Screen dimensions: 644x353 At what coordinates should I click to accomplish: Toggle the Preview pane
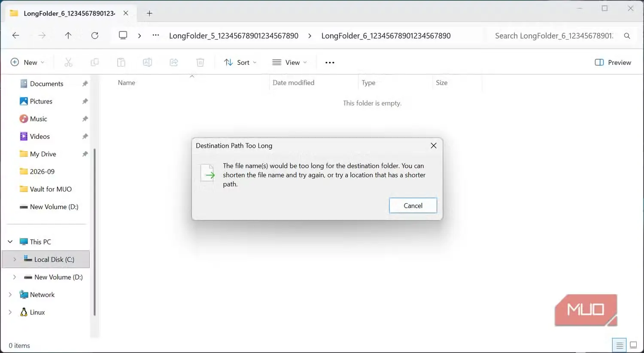pyautogui.click(x=613, y=63)
